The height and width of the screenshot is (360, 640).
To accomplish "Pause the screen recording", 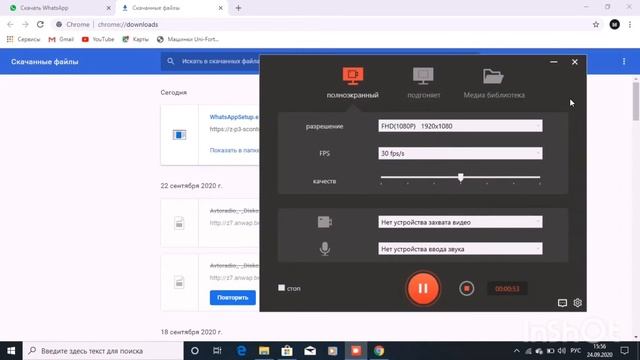I will pos(423,289).
